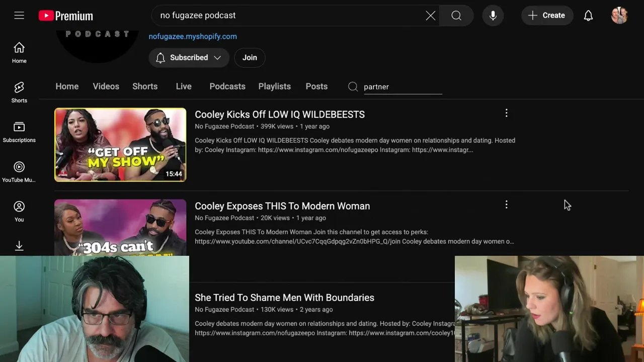Click the '130K views' text
Screen dimensions: 644x362
(277, 310)
